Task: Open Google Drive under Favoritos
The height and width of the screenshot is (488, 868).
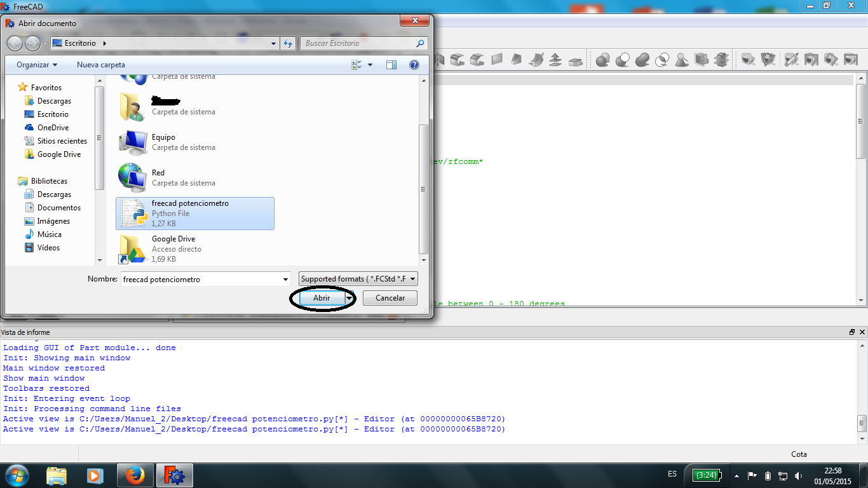Action: coord(59,154)
